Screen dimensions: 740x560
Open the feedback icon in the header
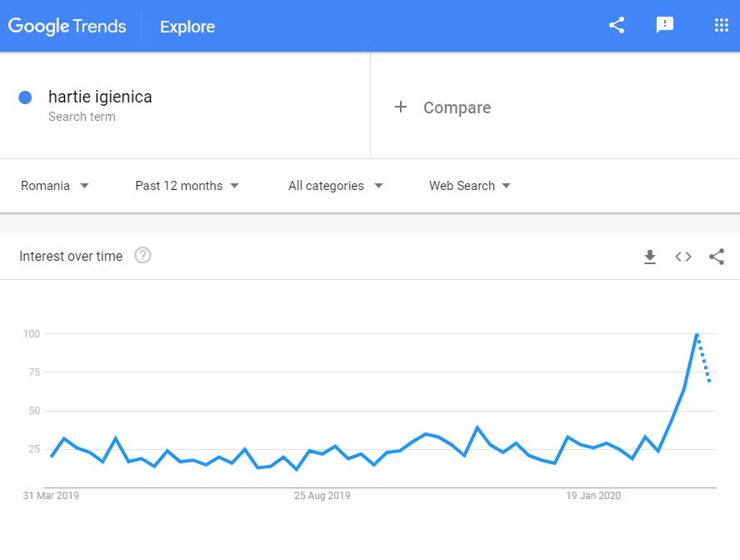665,25
